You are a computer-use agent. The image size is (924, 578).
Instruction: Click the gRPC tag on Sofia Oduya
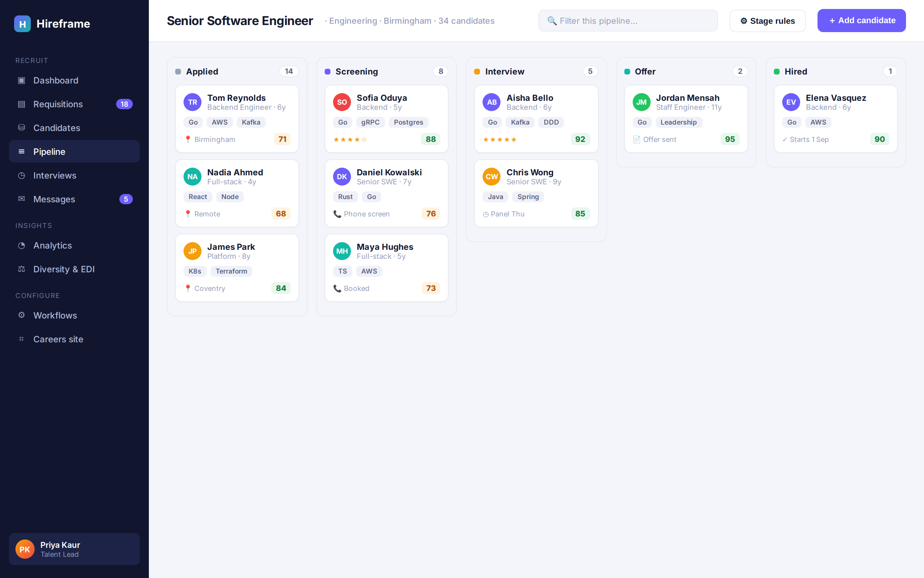click(370, 122)
